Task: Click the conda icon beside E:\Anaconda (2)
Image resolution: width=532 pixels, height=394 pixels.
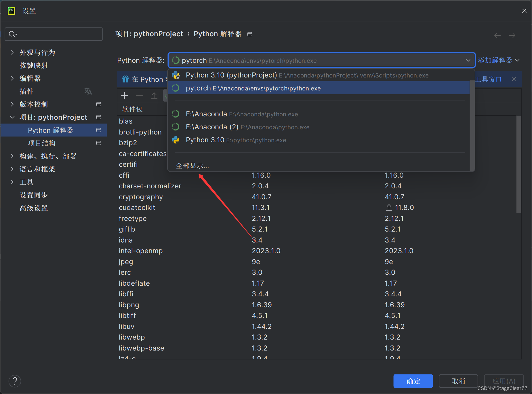Action: pyautogui.click(x=176, y=127)
